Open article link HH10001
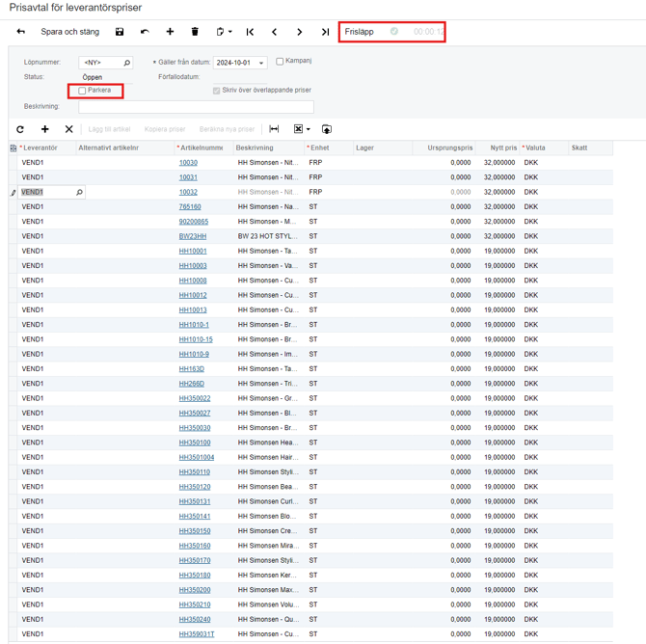Viewport: 646px width, 644px height. click(193, 251)
